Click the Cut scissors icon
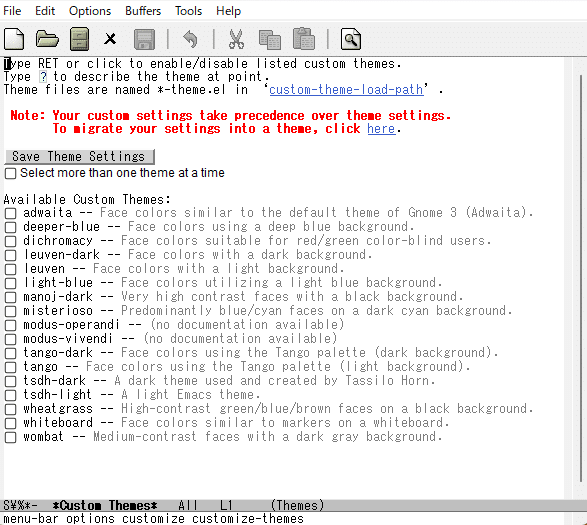The width and height of the screenshot is (587, 525). click(236, 39)
